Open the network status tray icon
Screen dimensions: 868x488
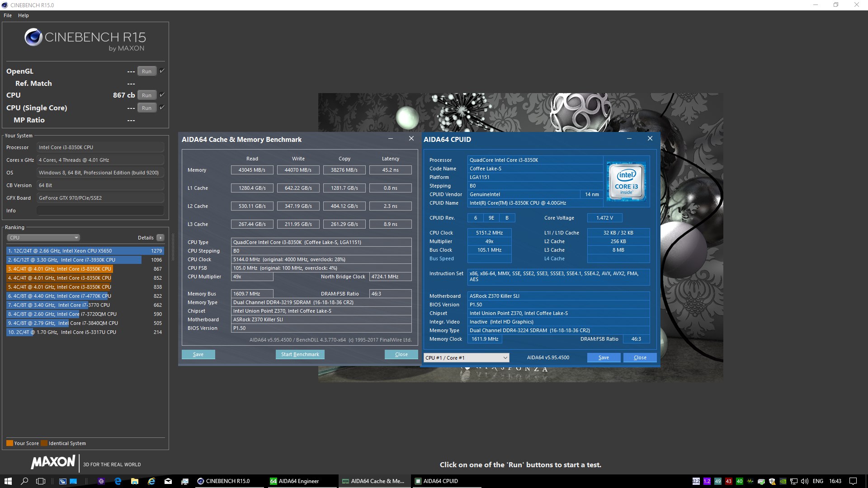click(x=793, y=481)
